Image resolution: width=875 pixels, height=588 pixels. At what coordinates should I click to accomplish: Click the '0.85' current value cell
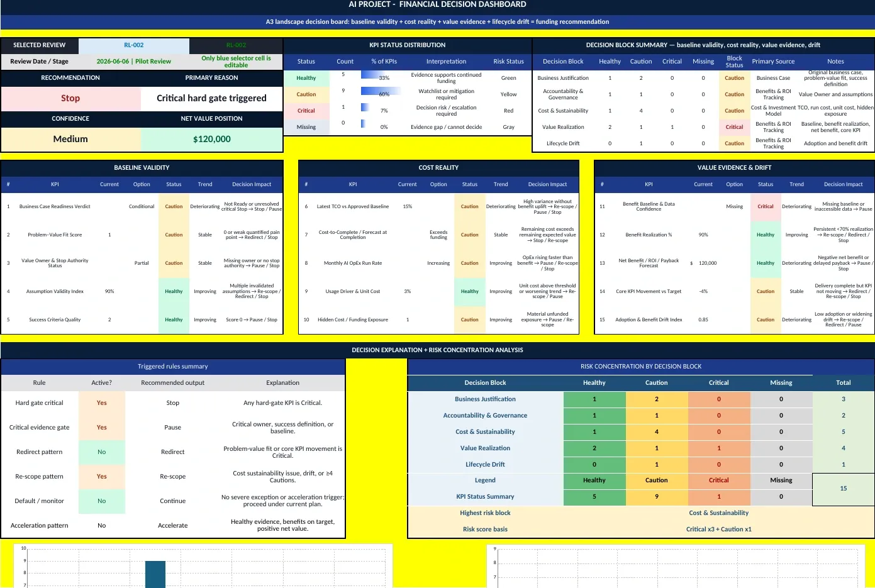click(703, 319)
